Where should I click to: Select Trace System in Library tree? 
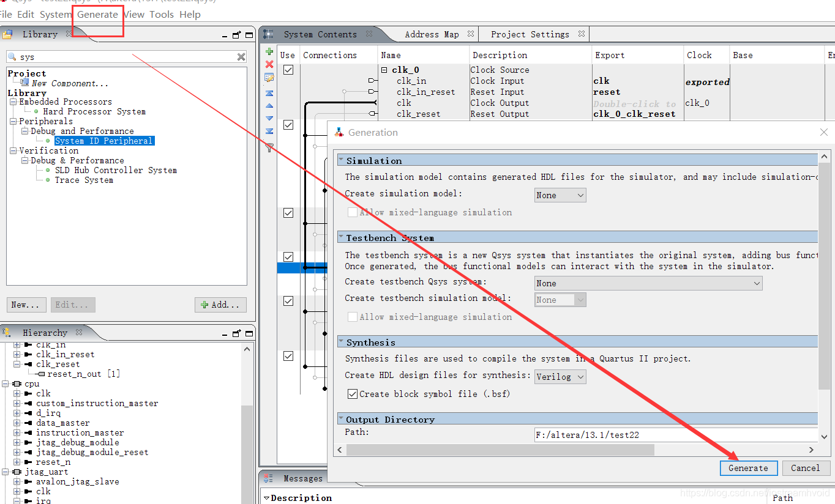pos(84,180)
